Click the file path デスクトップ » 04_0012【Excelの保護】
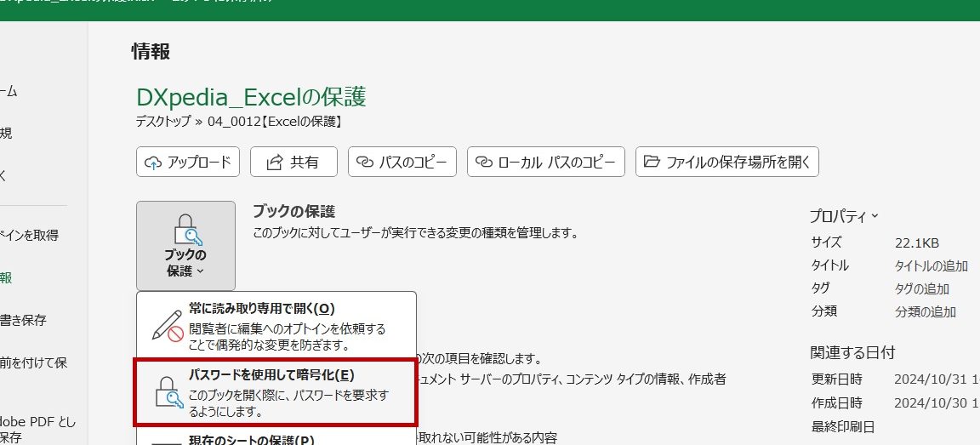 pos(239,122)
